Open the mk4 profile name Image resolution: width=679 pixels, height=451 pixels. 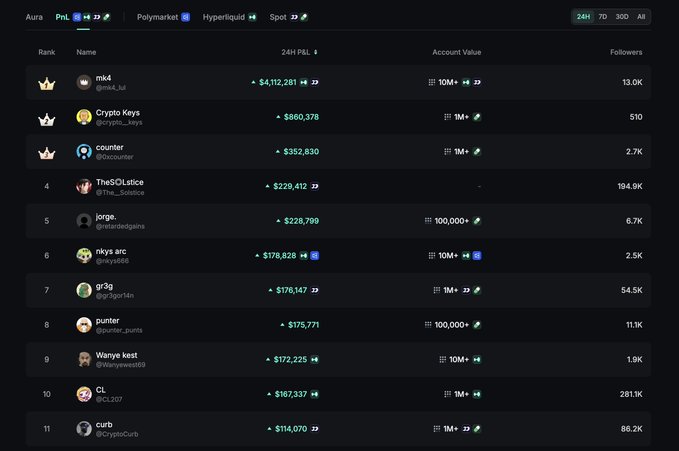point(103,78)
